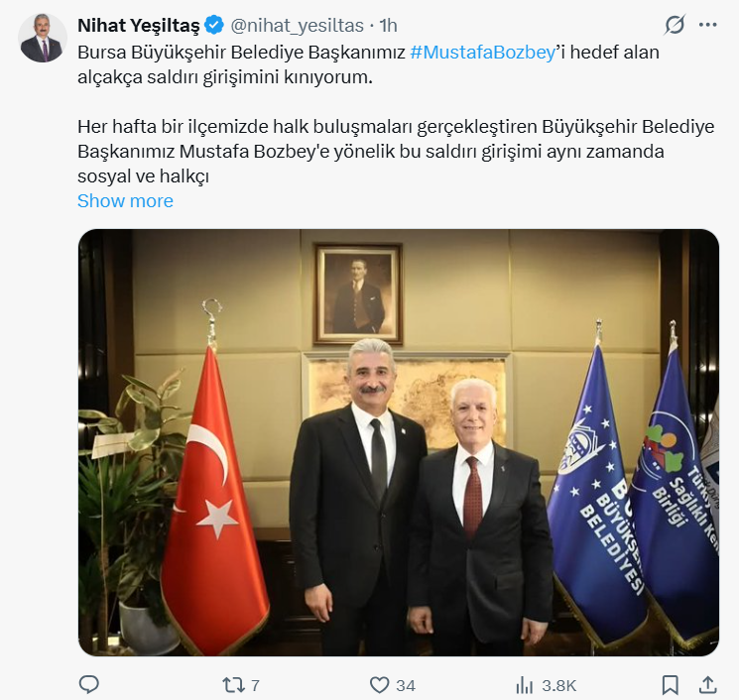The height and width of the screenshot is (700, 739).
Task: Share the tweet using upload arrow icon
Action: pyautogui.click(x=707, y=685)
